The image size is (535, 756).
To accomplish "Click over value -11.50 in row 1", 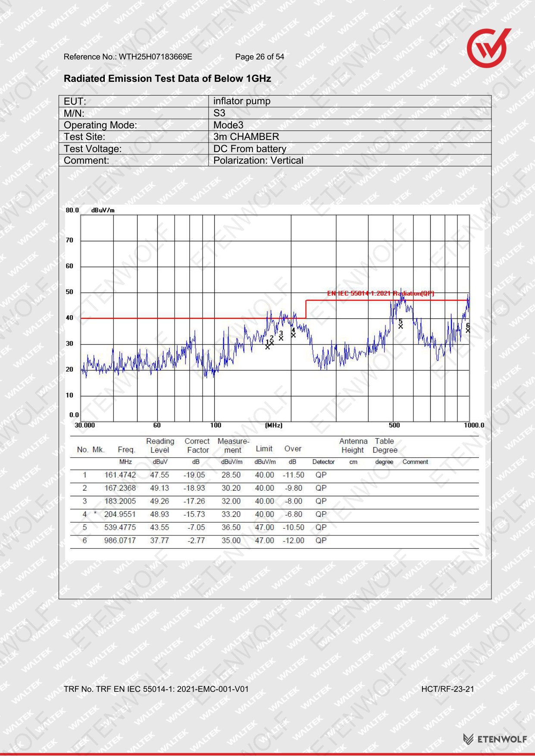I will (x=294, y=475).
